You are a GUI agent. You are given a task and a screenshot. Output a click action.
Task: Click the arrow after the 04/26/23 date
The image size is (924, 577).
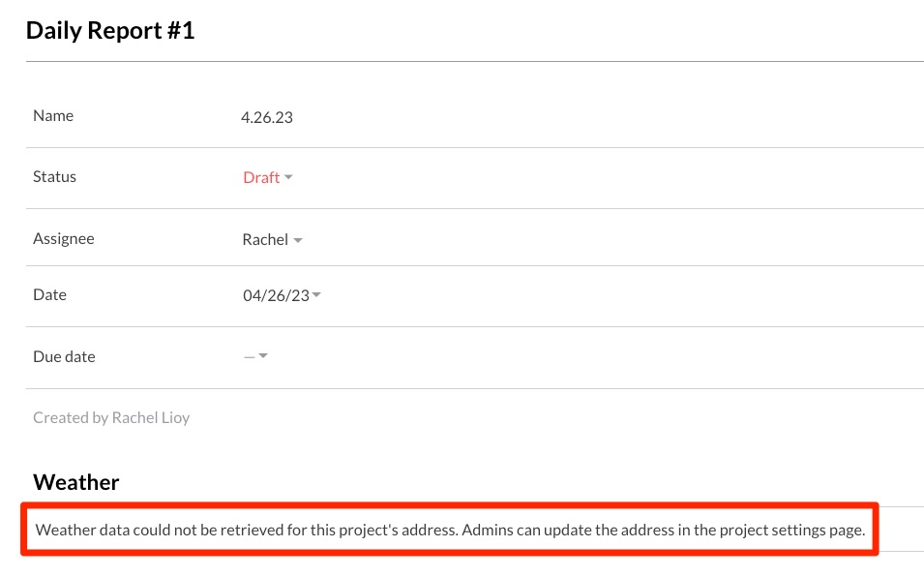point(316,295)
